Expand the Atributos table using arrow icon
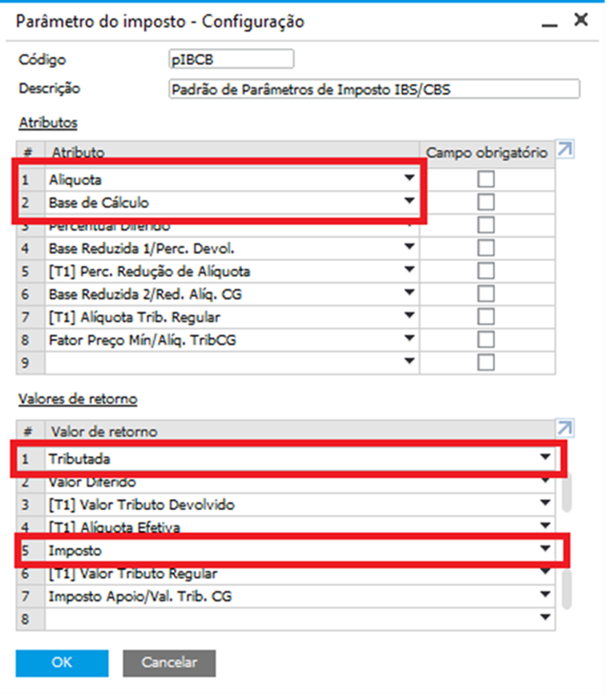Viewport: 609px width, 700px height. pyautogui.click(x=564, y=149)
